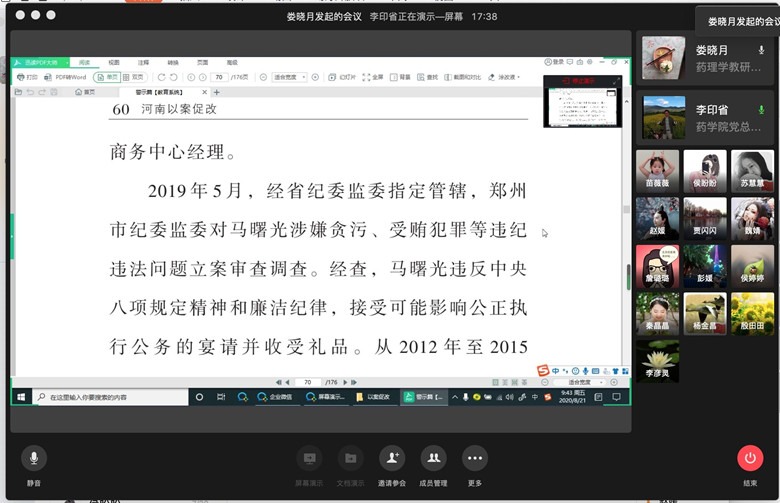Toggle 双页 double page view
The width and height of the screenshot is (780, 503).
click(x=133, y=77)
